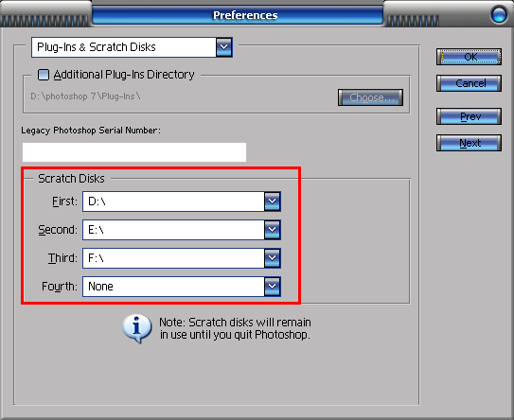Click the blue info speech-bubble icon
Image resolution: width=514 pixels, height=420 pixels.
click(x=137, y=328)
